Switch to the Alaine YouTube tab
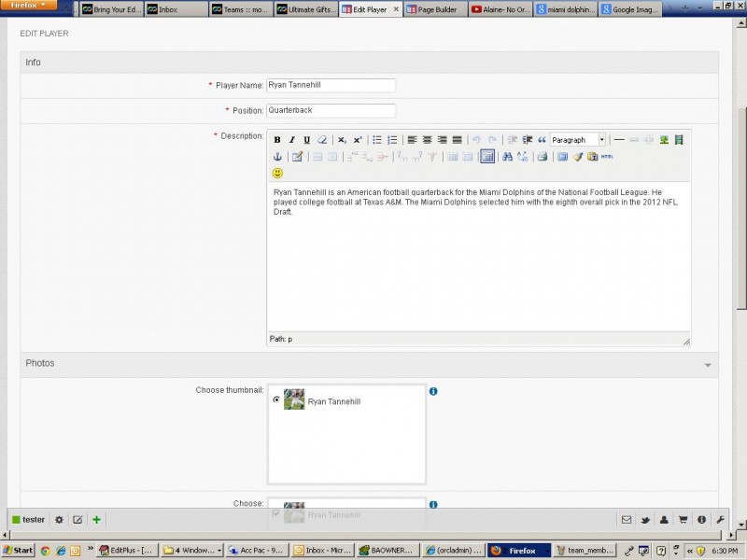The image size is (747, 560). [x=500, y=9]
